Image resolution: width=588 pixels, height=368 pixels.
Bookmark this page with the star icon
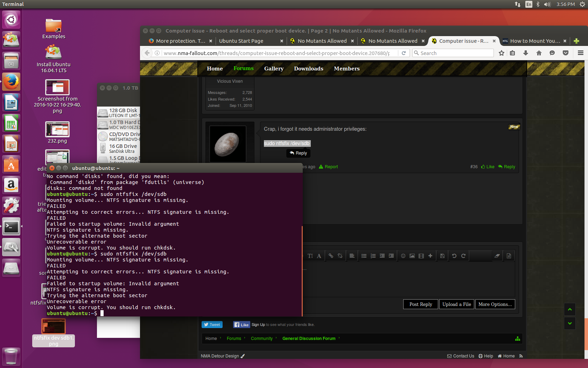coord(502,53)
